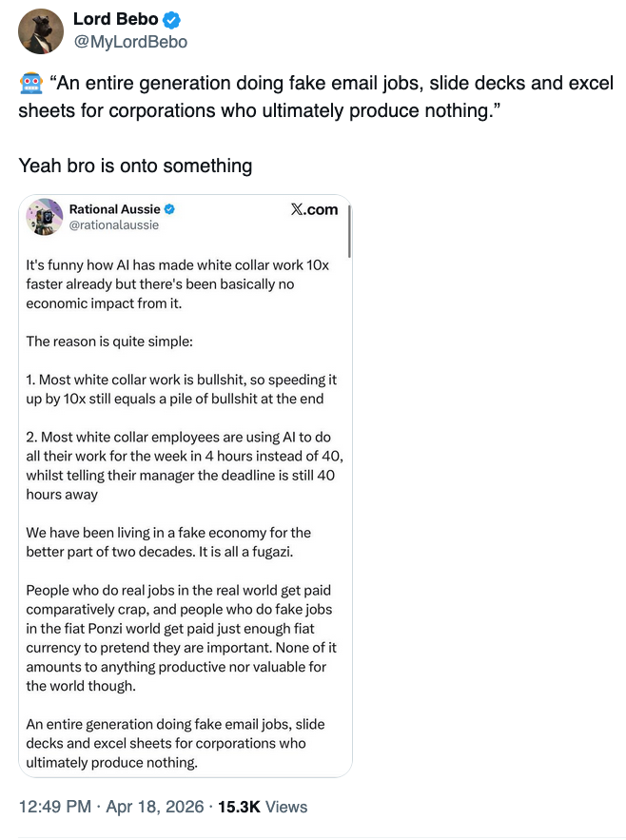626x840 pixels.
Task: Click the "The reason is quite simple:" line
Action: point(109,341)
